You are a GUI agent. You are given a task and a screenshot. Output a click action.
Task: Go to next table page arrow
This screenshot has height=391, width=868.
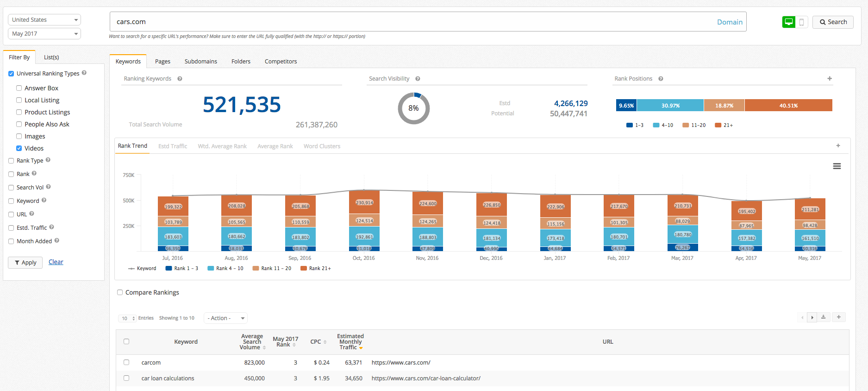(x=812, y=317)
